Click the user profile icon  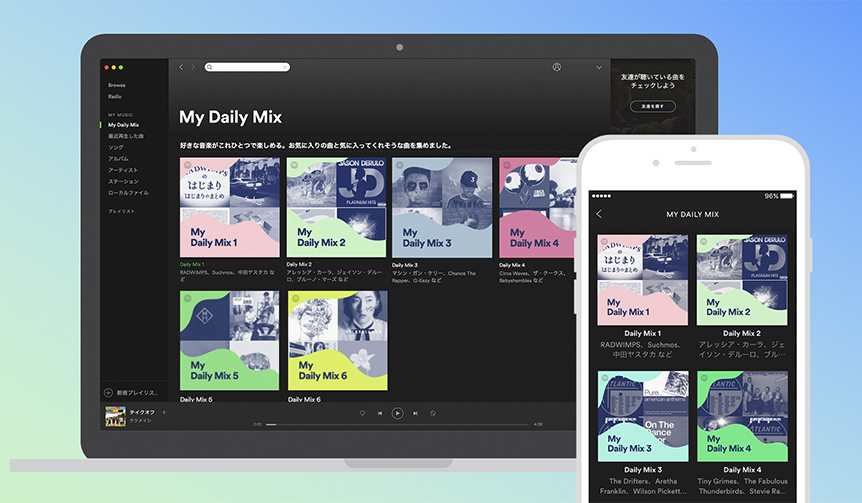[x=556, y=67]
